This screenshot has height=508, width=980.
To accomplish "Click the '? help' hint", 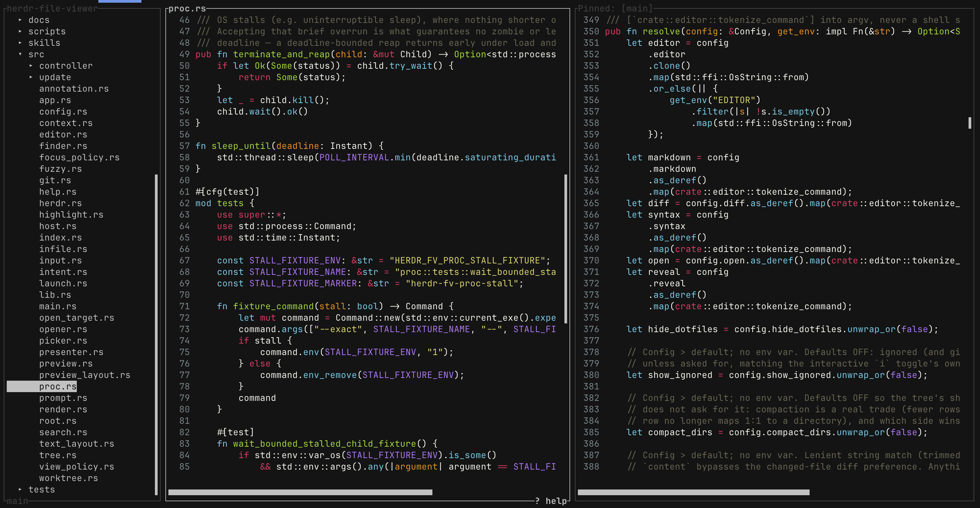I will [551, 501].
